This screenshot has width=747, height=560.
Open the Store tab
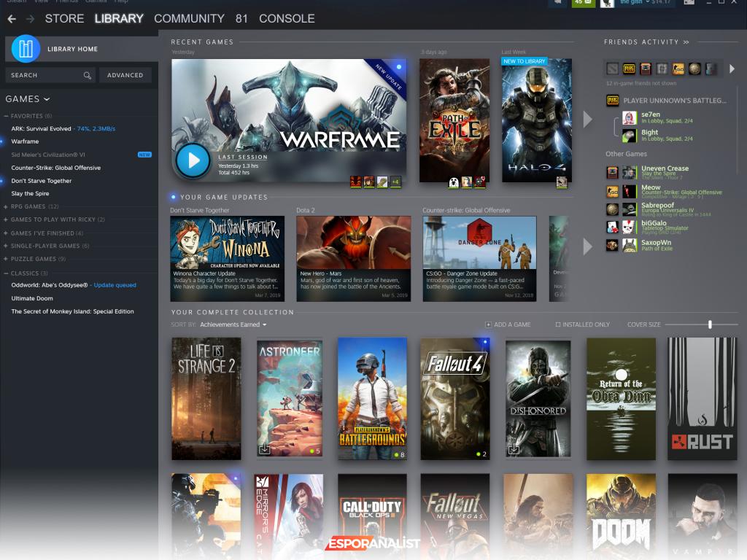tap(64, 18)
